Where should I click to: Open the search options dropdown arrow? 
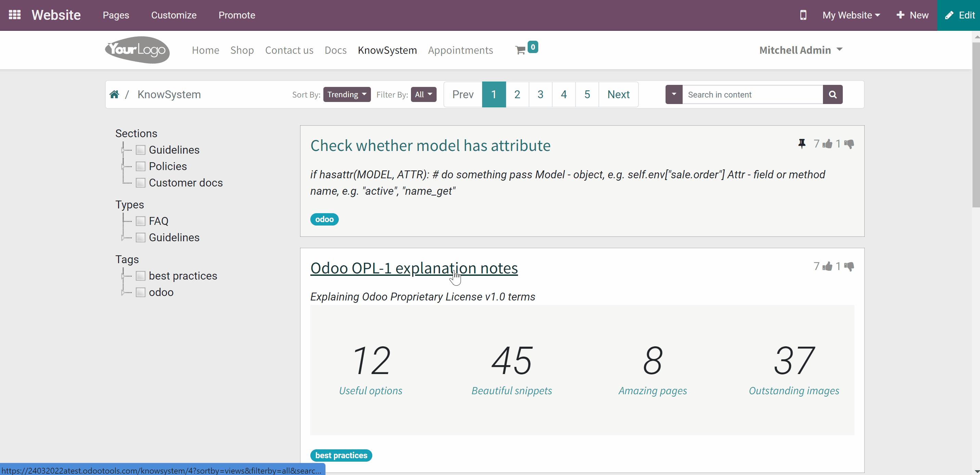click(674, 94)
